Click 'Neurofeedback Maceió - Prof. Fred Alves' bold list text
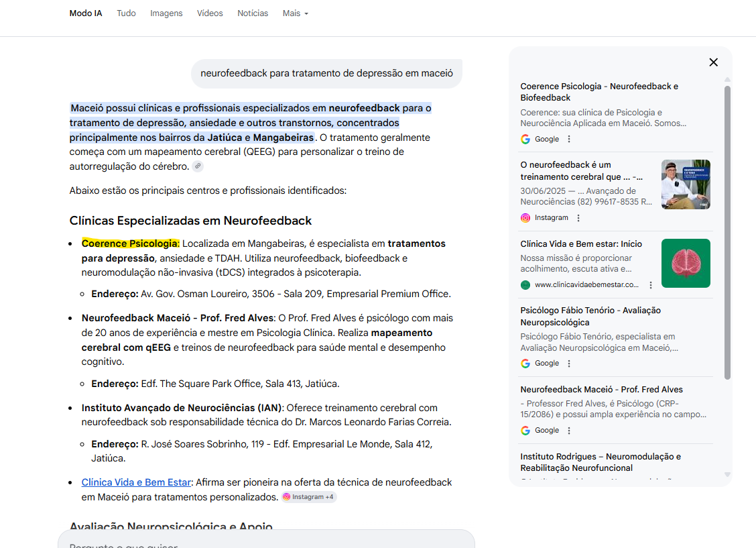The image size is (756, 548). point(177,319)
